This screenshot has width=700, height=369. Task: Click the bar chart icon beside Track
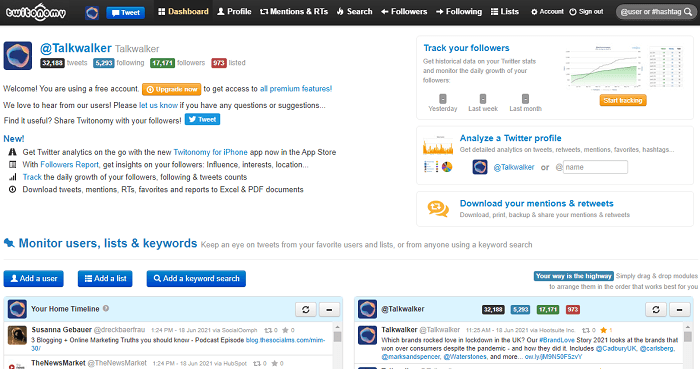click(12, 177)
